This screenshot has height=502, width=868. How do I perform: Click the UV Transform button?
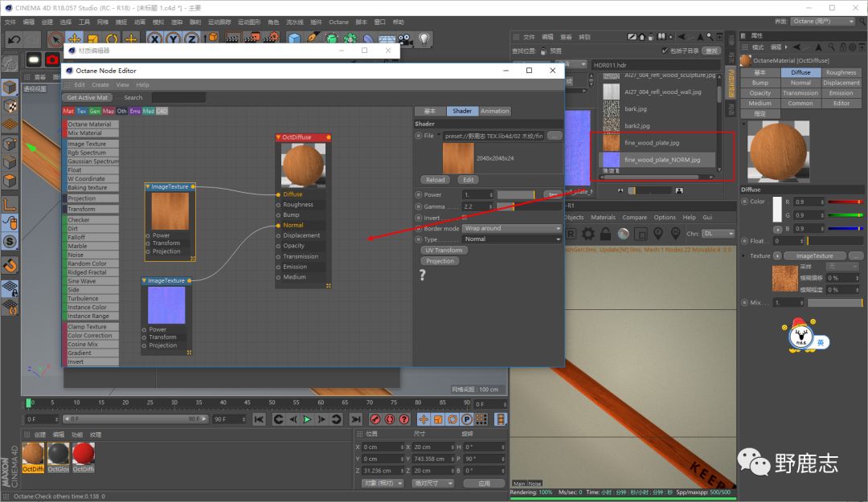tap(443, 250)
